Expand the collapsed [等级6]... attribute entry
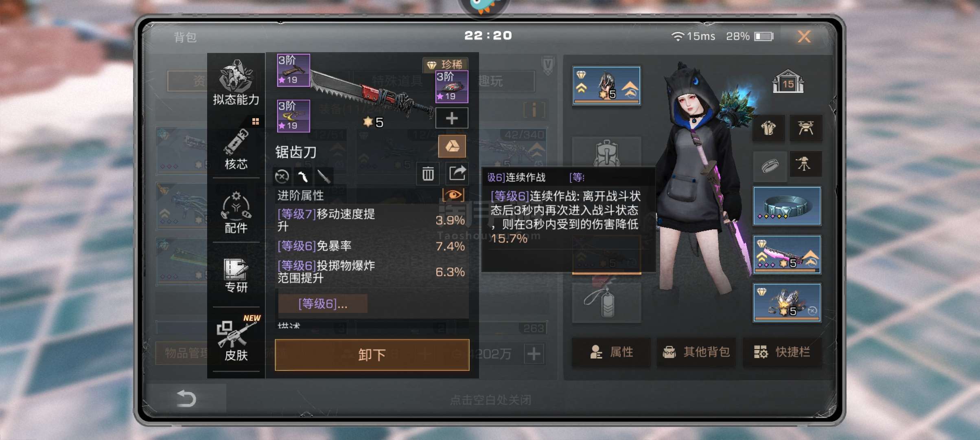 tap(323, 304)
